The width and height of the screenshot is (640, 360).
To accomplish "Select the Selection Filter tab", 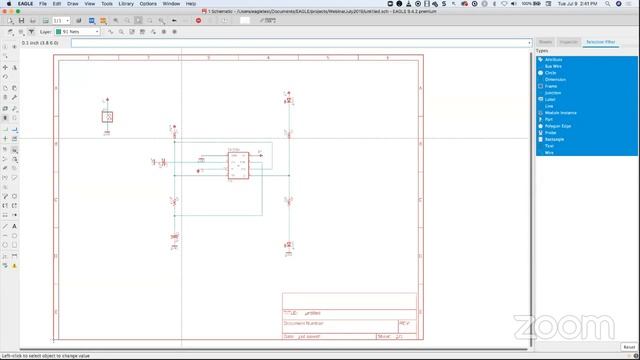I will (x=601, y=42).
